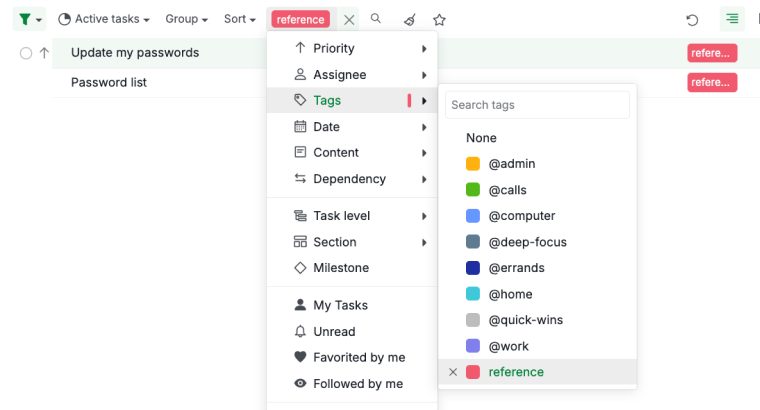The image size is (760, 410).
Task: Click the green @calls color swatch
Action: [473, 189]
